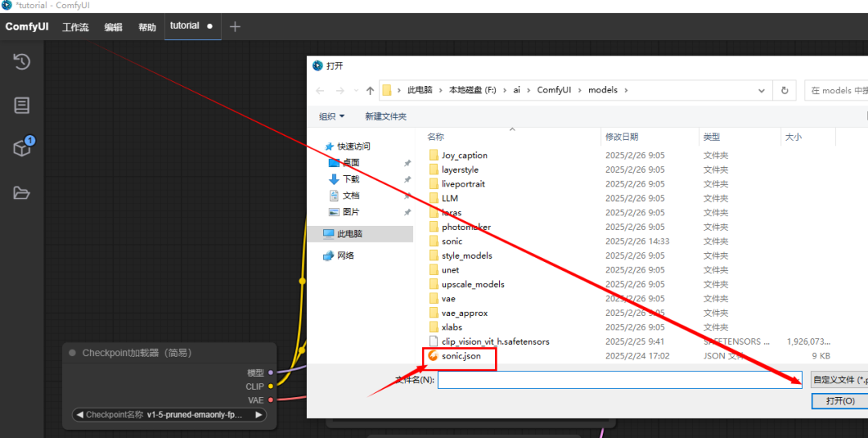868x438 pixels.
Task: Select the style_models folder
Action: click(467, 256)
